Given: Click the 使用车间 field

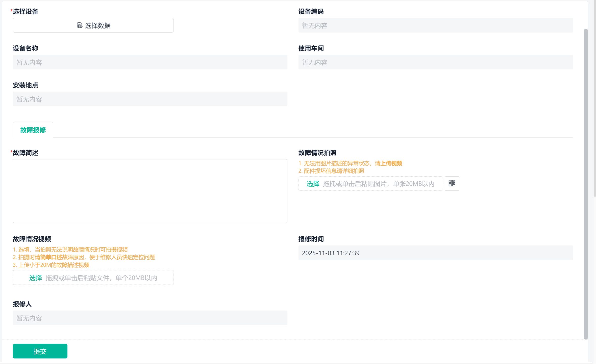Looking at the screenshot, I should point(435,62).
